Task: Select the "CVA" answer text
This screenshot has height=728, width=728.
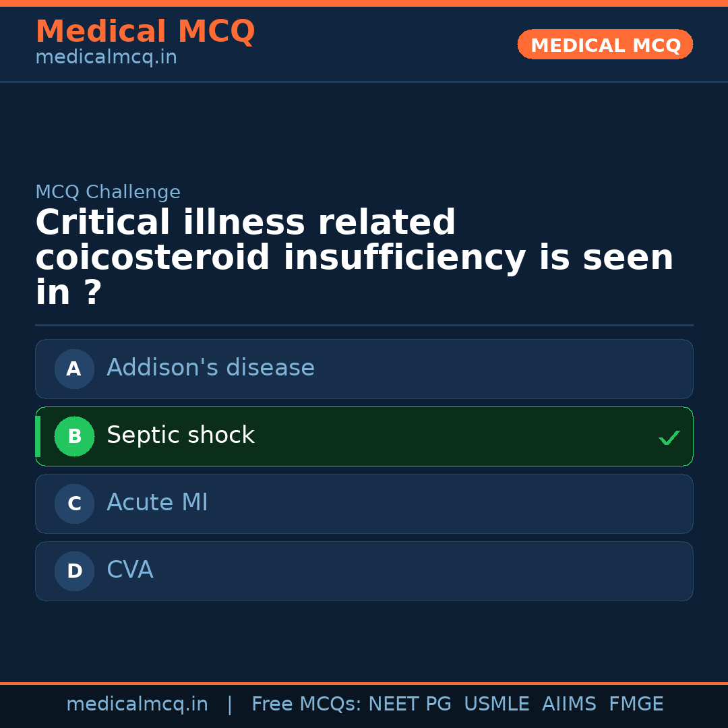Action: [130, 570]
